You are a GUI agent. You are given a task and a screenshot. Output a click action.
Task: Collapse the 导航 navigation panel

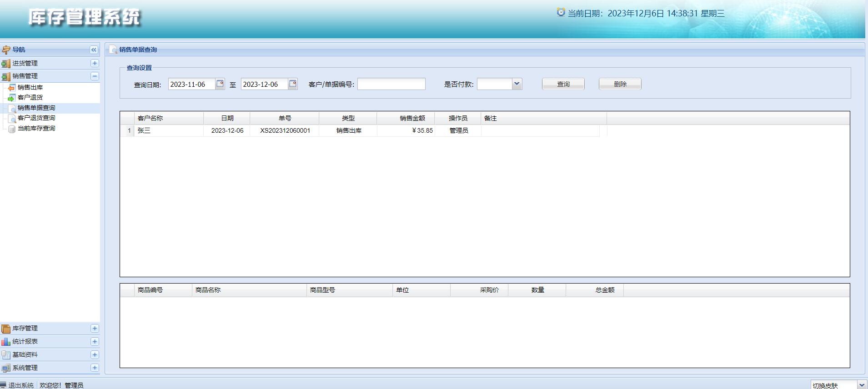click(x=94, y=50)
